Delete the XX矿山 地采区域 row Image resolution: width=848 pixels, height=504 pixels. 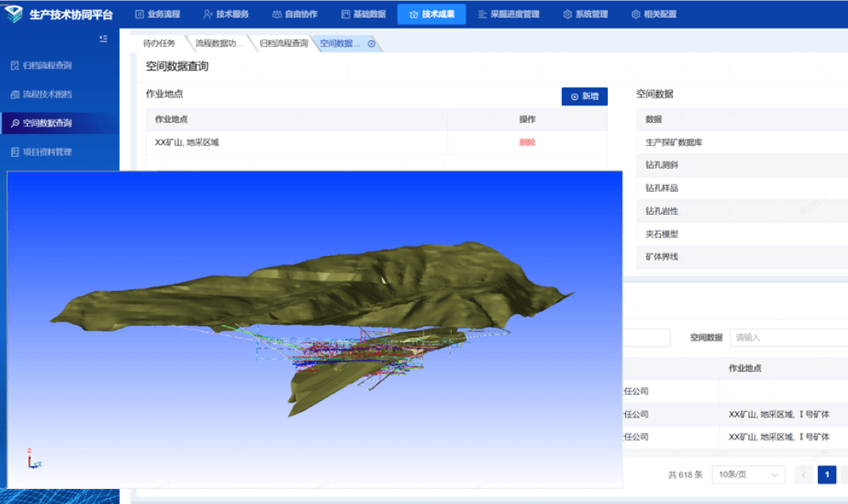pos(527,142)
